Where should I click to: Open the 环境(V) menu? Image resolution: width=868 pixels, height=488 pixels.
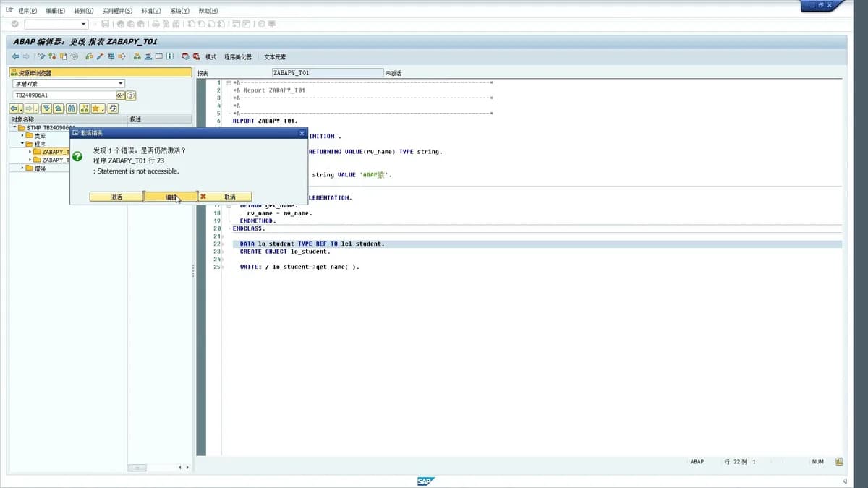click(151, 11)
